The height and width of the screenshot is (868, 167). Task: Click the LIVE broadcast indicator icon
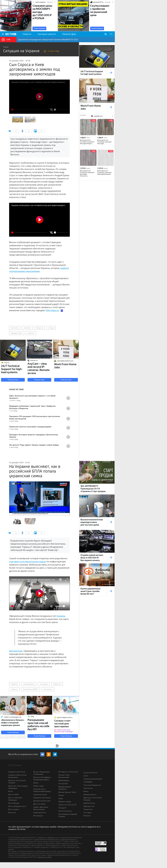click(3, 39)
